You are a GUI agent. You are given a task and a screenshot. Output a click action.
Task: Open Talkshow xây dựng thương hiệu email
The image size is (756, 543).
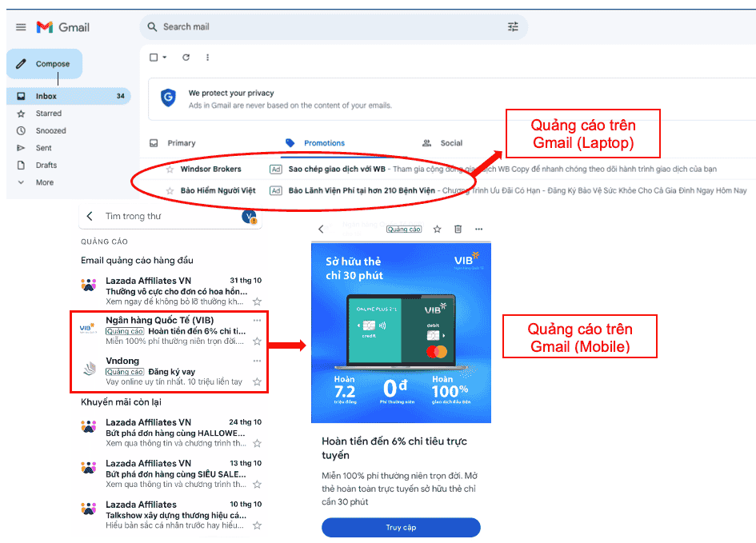(171, 515)
